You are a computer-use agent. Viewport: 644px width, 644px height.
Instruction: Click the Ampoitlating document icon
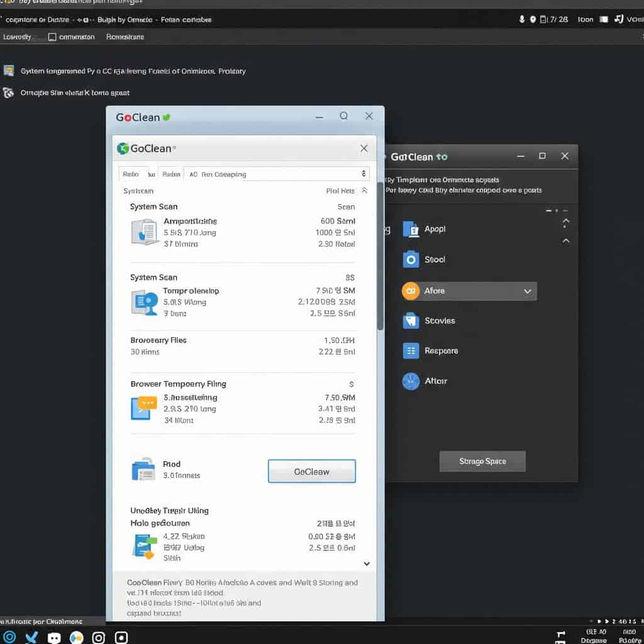(x=144, y=231)
